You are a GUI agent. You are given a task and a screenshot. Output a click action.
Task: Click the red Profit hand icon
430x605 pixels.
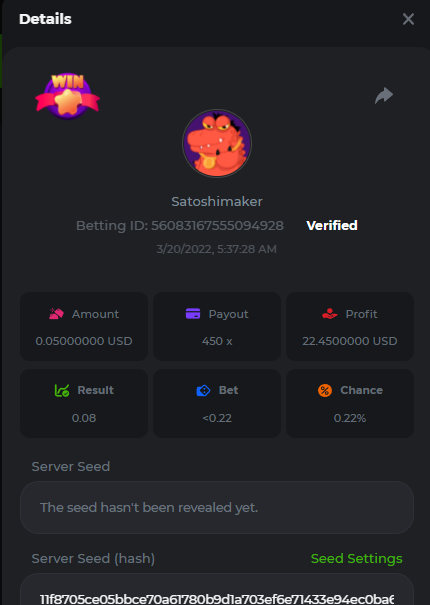click(330, 314)
